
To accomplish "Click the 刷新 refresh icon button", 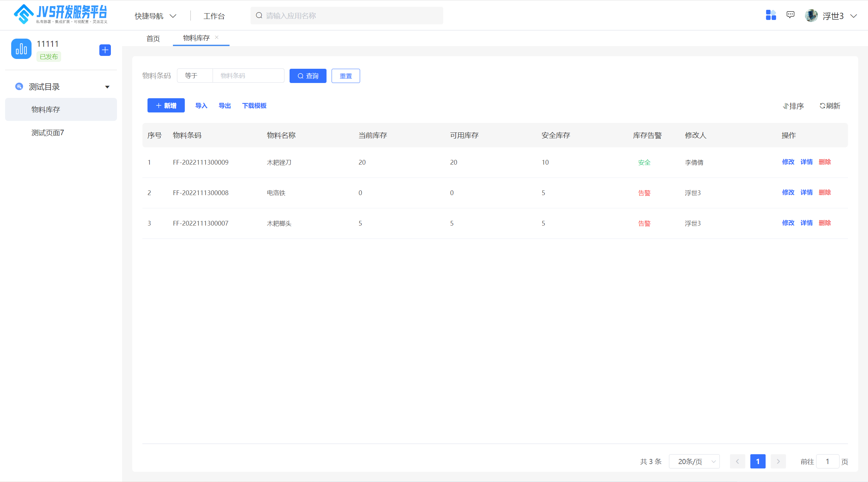I will (830, 106).
